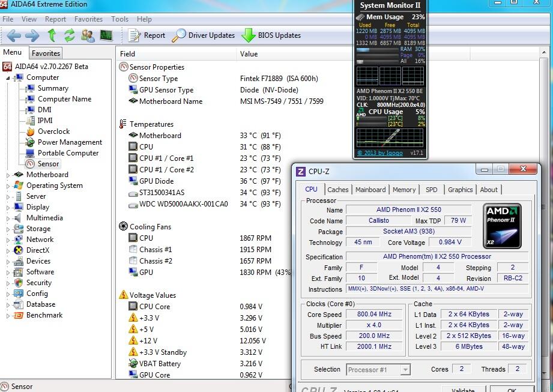This screenshot has width=553, height=392.
Task: Click the Benchmark tree icon
Action: click(x=19, y=315)
